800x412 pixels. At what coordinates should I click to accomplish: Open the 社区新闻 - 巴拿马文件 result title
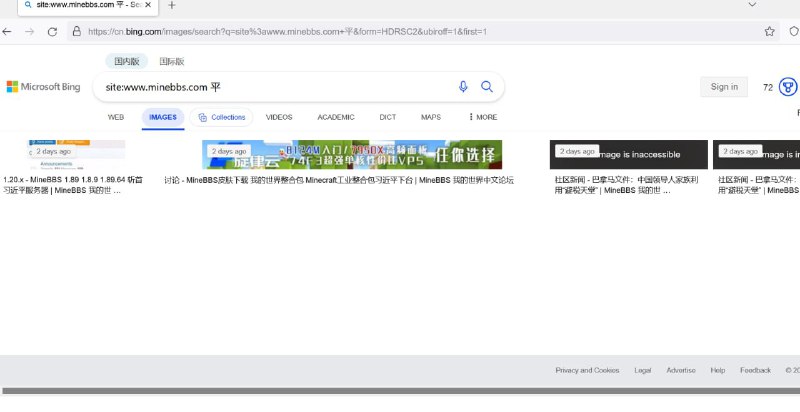coord(627,185)
